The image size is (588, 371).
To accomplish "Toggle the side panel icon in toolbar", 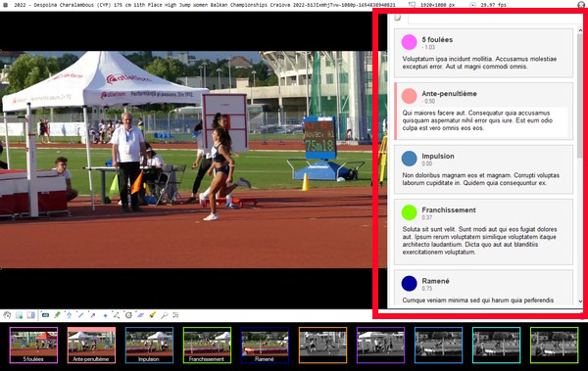I will click(31, 315).
